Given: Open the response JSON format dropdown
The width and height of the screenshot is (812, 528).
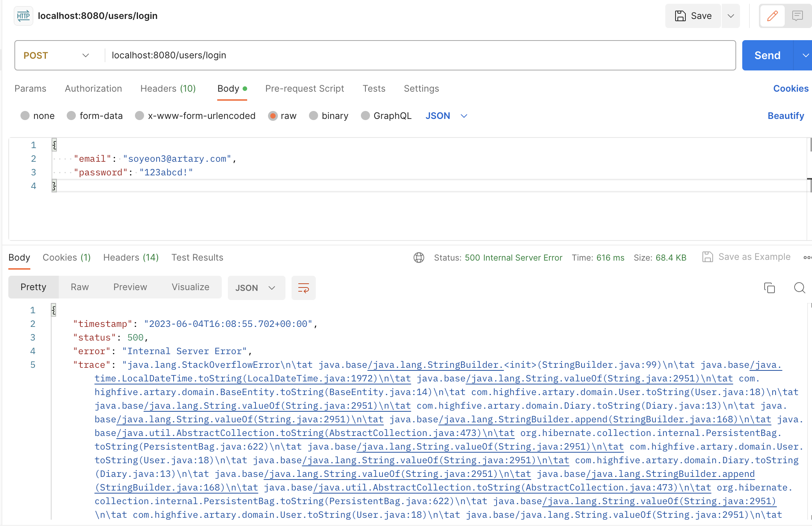Looking at the screenshot, I should (x=256, y=288).
